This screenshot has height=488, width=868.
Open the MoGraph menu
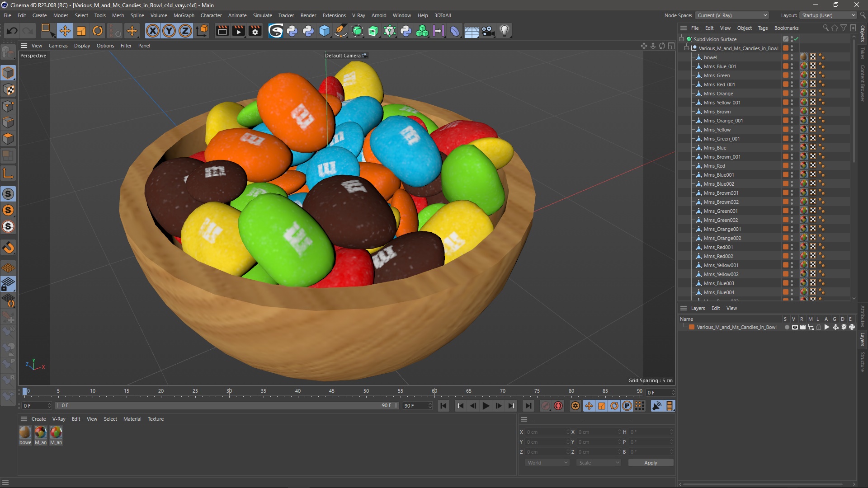click(x=184, y=15)
